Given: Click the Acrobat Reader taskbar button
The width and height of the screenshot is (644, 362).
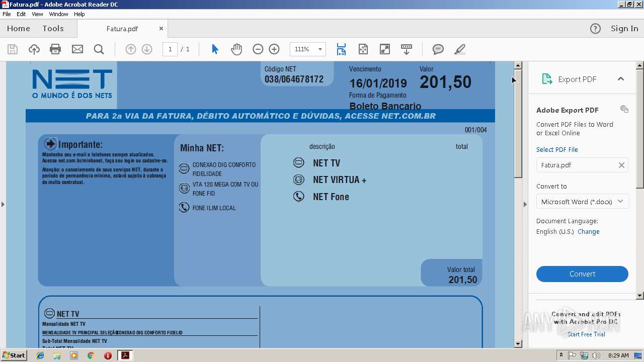Looking at the screenshot, I should click(125, 355).
